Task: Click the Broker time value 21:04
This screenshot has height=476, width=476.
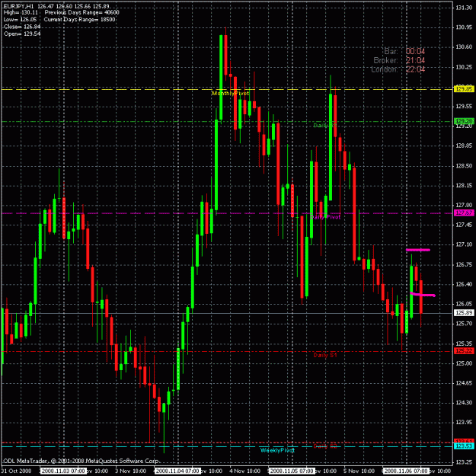Action: (415, 60)
